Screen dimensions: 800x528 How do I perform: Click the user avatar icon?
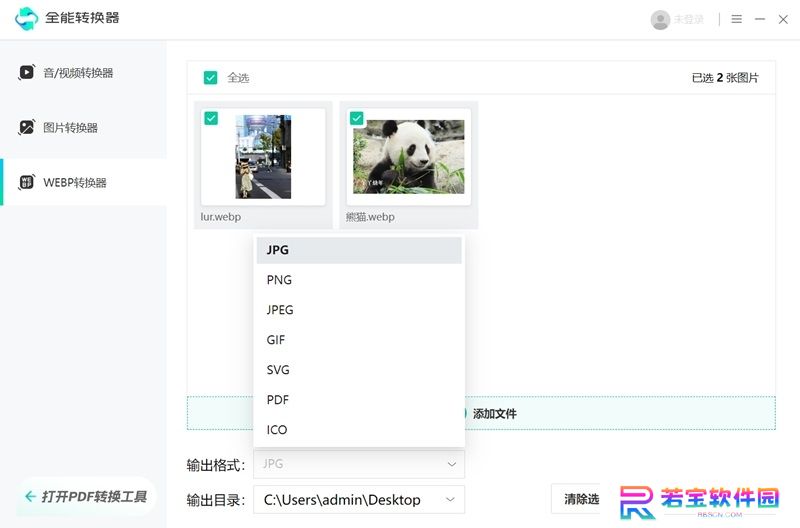(x=660, y=19)
